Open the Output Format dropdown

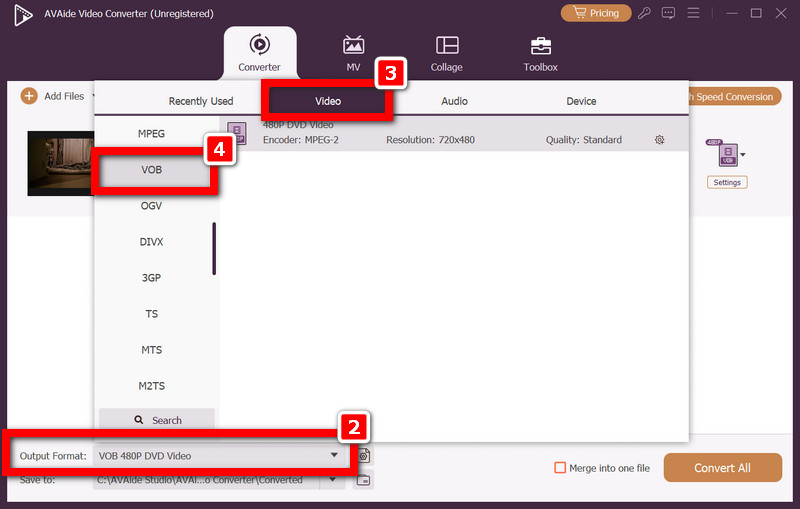221,455
